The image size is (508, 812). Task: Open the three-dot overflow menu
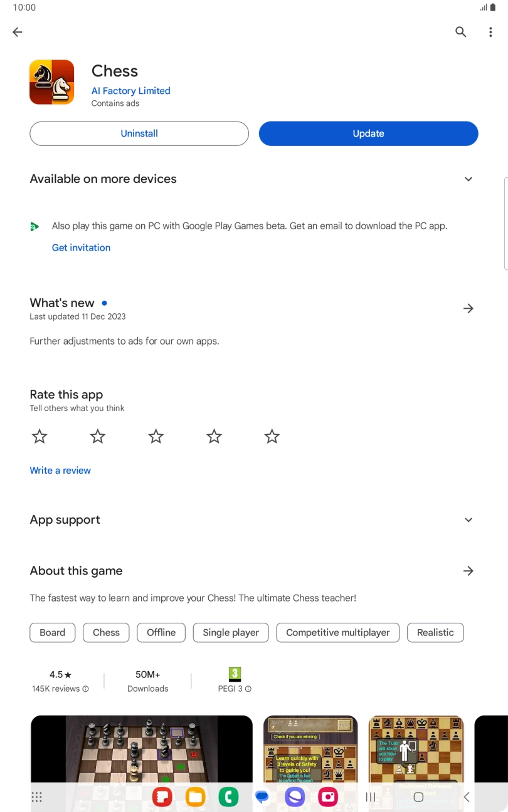[491, 32]
